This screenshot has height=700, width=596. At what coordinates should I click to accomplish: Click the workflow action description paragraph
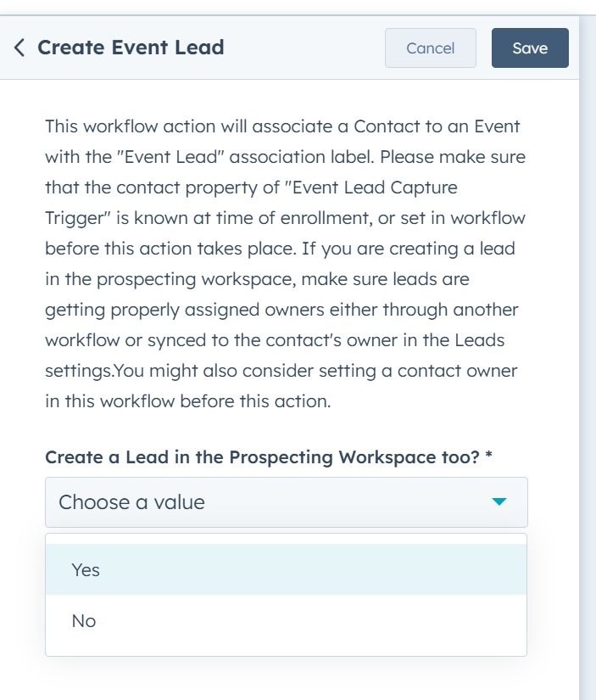coord(286,263)
